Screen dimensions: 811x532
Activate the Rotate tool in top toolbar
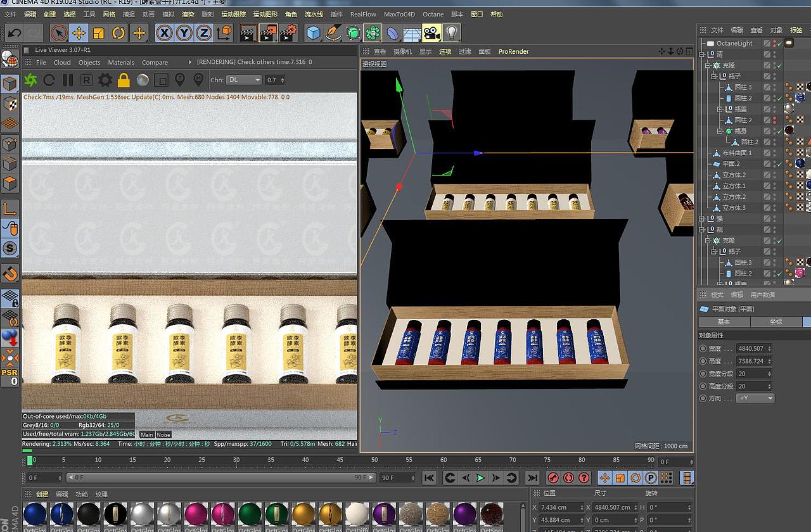(x=118, y=33)
